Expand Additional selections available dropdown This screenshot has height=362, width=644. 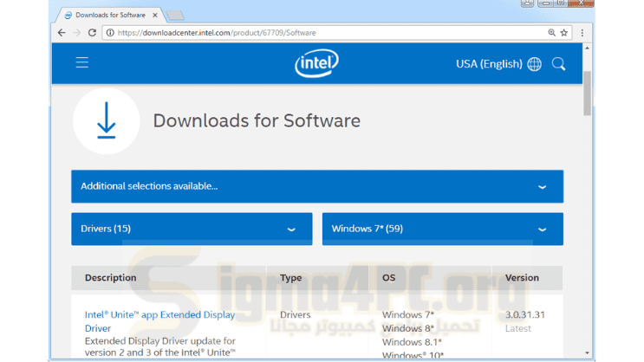pos(317,186)
